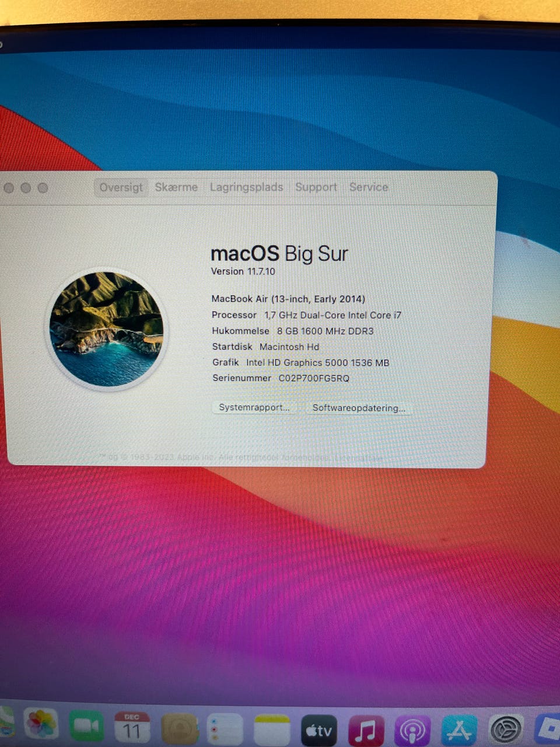The height and width of the screenshot is (747, 560).
Task: Open the Lagringsplads tab
Action: pyautogui.click(x=246, y=187)
